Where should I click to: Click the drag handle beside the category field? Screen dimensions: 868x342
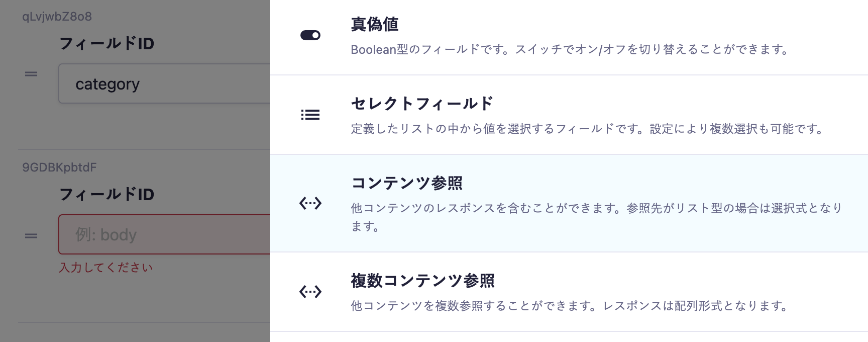point(31,74)
